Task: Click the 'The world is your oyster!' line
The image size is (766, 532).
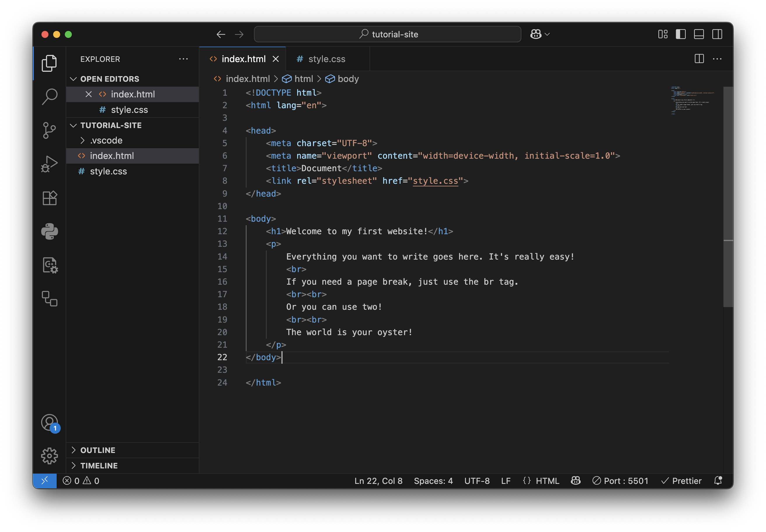Action: pyautogui.click(x=349, y=332)
